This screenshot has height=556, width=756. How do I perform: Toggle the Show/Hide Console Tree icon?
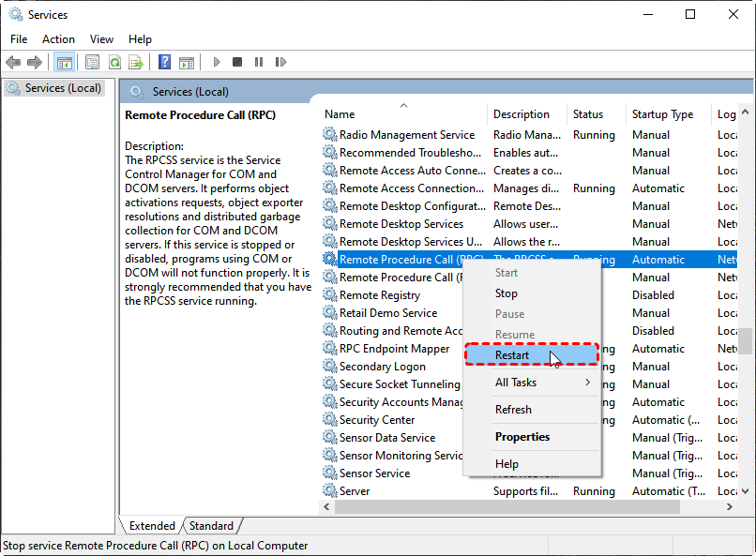click(x=65, y=63)
